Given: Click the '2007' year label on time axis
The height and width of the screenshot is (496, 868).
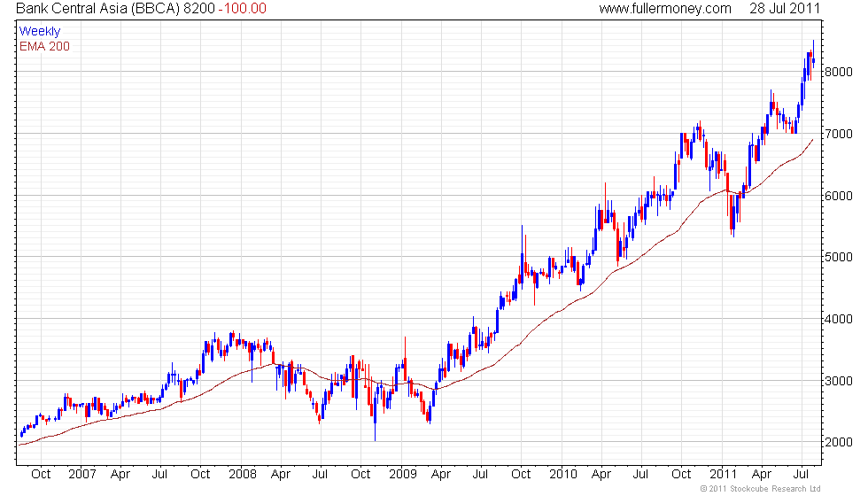Looking at the screenshot, I should pyautogui.click(x=81, y=475).
